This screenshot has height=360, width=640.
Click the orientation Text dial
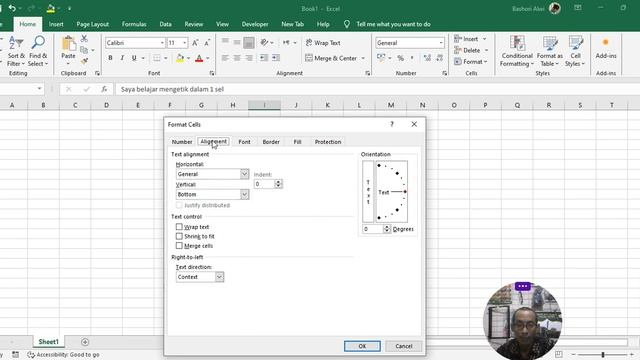tap(391, 192)
